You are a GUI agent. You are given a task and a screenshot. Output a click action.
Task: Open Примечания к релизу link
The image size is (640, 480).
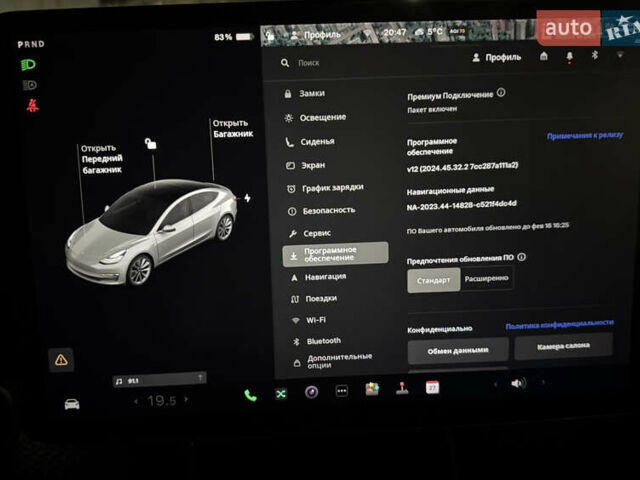[585, 136]
